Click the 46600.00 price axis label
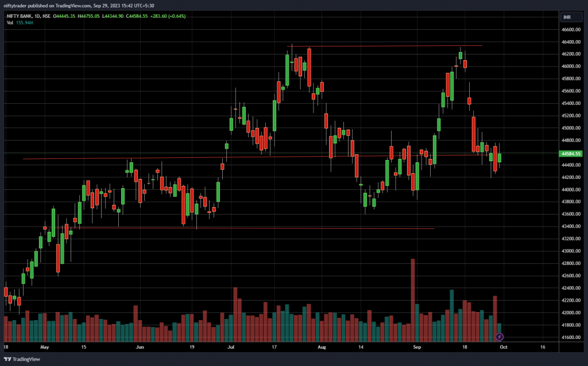This screenshot has width=588, height=366. click(x=571, y=30)
